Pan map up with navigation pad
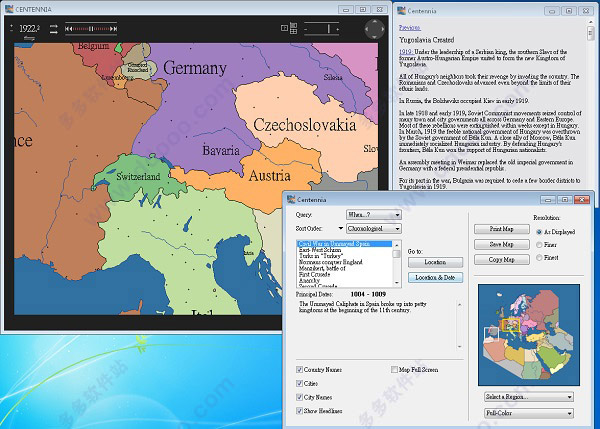Screen dimensions: 600x429 [x=375, y=21]
